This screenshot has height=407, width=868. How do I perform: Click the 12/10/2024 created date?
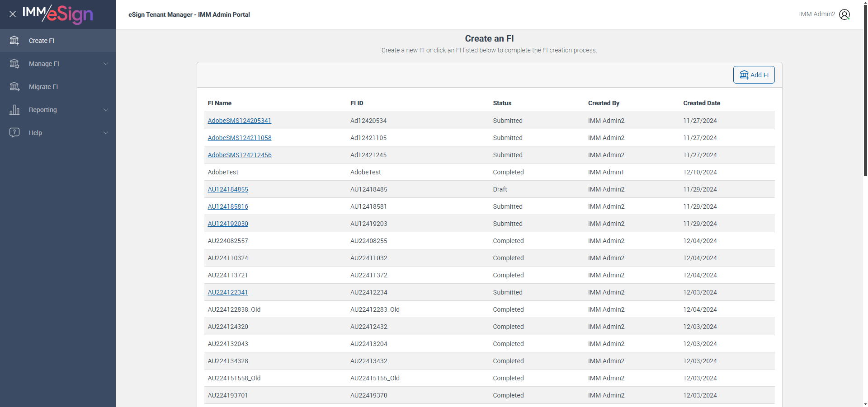pos(700,172)
